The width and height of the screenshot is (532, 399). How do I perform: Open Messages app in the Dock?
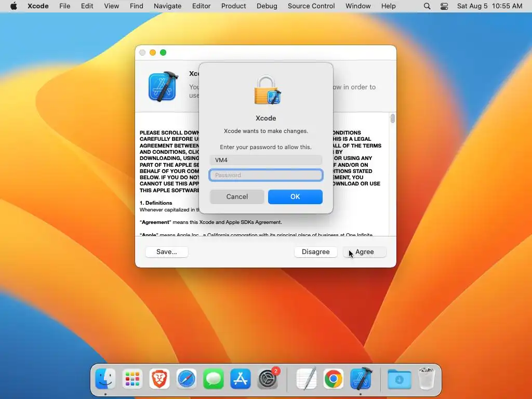[214, 379]
